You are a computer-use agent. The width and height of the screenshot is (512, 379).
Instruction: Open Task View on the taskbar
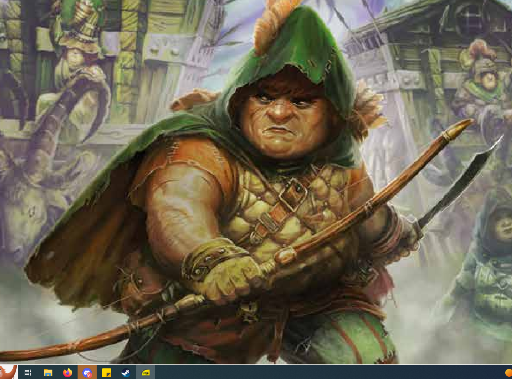28,372
